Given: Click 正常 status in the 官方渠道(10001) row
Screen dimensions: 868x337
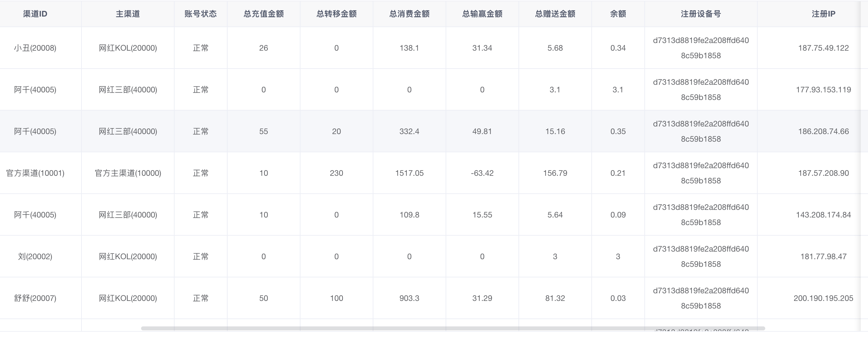Looking at the screenshot, I should click(200, 173).
